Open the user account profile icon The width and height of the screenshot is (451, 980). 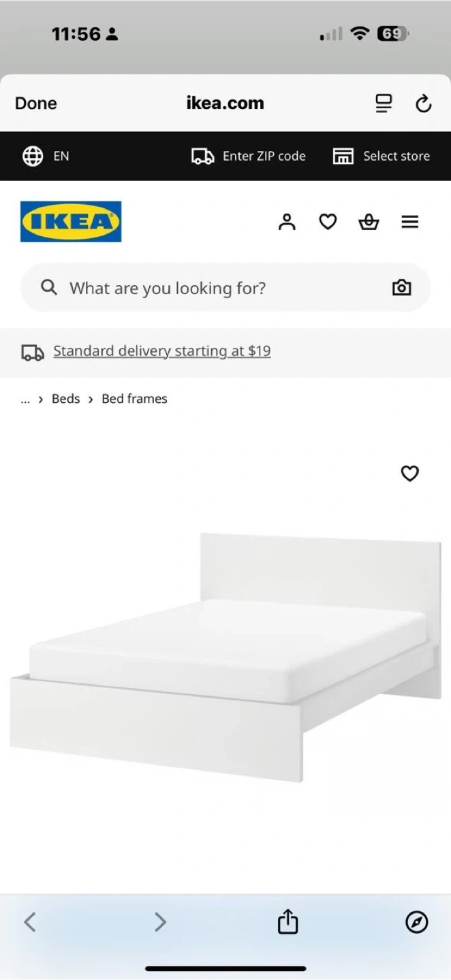point(287,222)
